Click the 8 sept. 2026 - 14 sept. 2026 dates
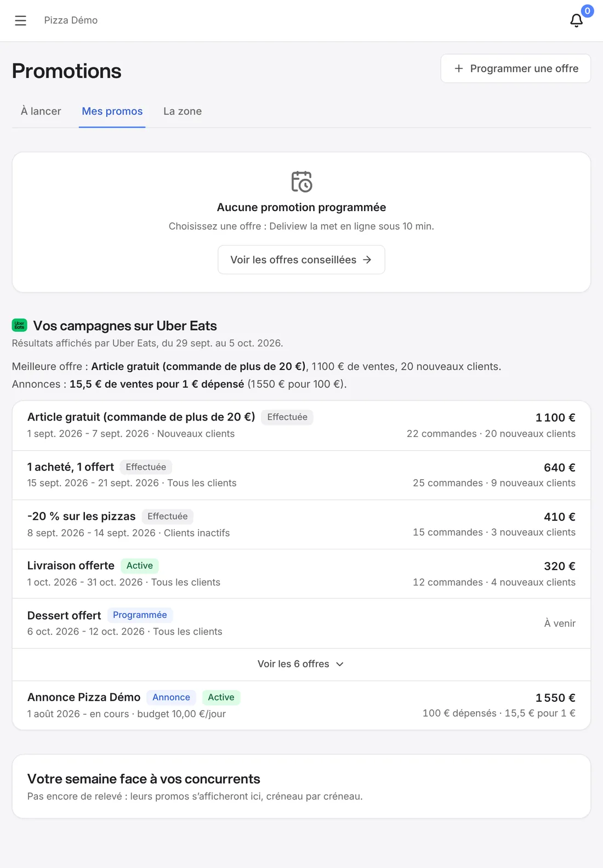The width and height of the screenshot is (603, 868). click(x=92, y=533)
